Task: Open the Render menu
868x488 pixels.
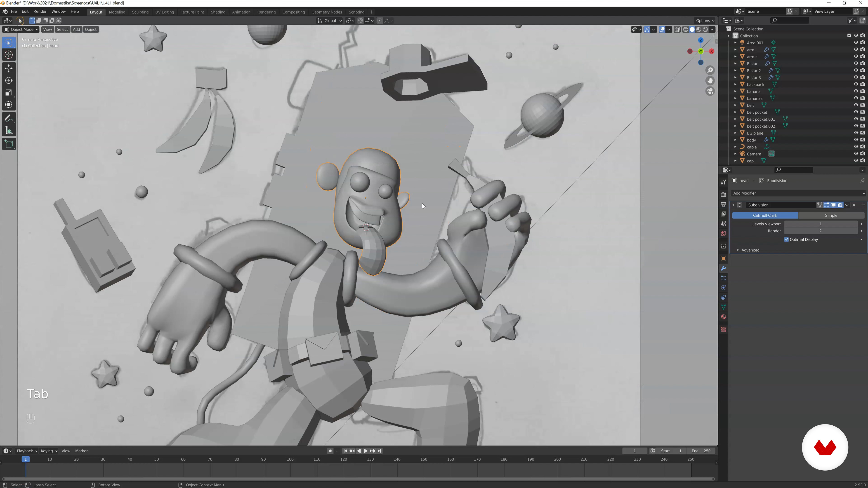Action: click(40, 12)
